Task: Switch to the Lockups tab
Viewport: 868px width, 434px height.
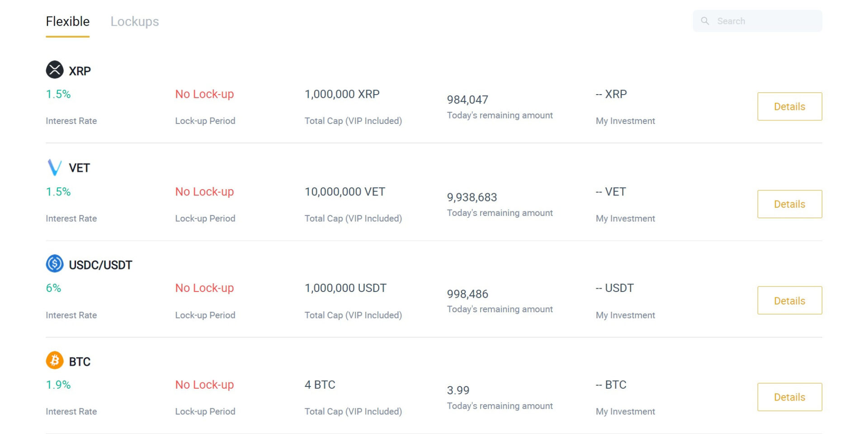Action: [135, 21]
